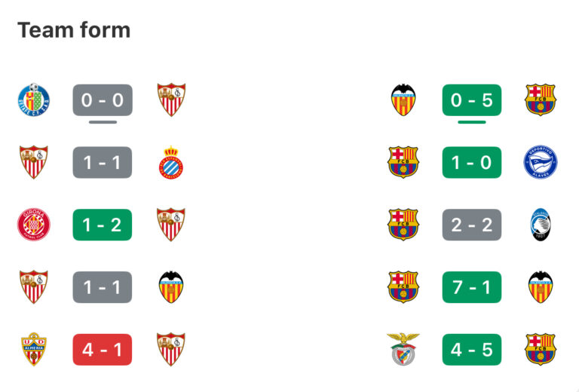
Task: Click the Getafe club crest
Action: [x=34, y=100]
